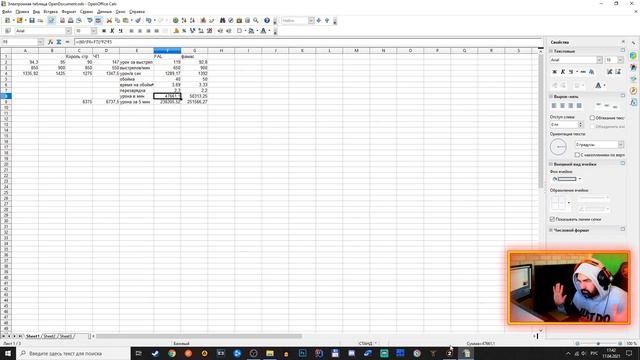
Task: Open the Format menu
Action: pyautogui.click(x=69, y=12)
